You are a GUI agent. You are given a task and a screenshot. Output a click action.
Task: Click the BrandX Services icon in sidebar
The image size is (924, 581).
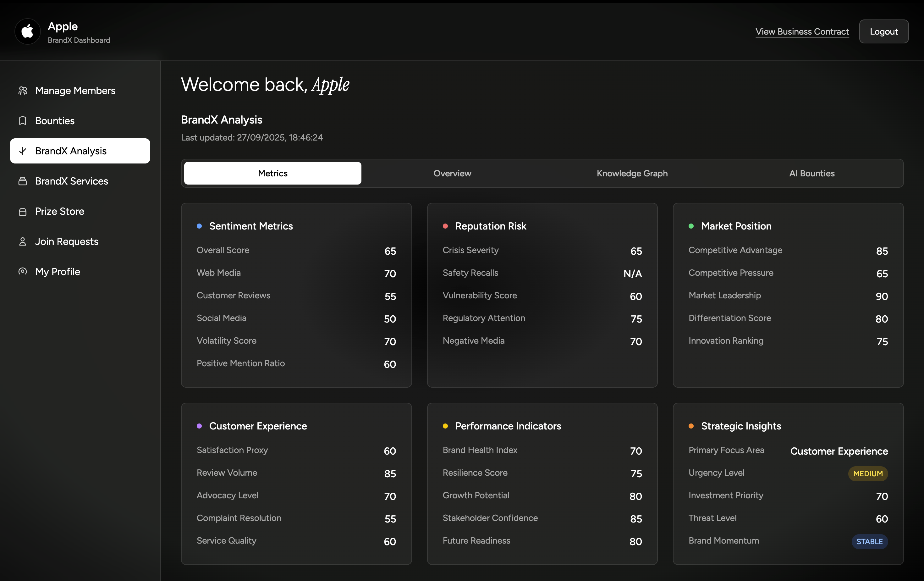[x=23, y=181]
